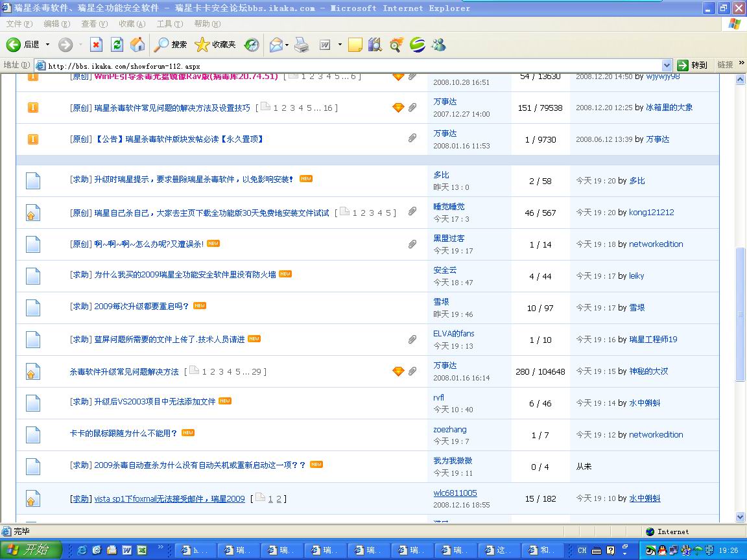The image size is (747, 560).
Task: Open the 查看(V) menu
Action: coord(94,24)
